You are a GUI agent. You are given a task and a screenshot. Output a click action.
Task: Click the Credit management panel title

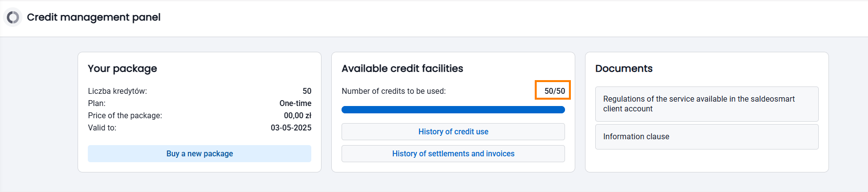point(94,17)
